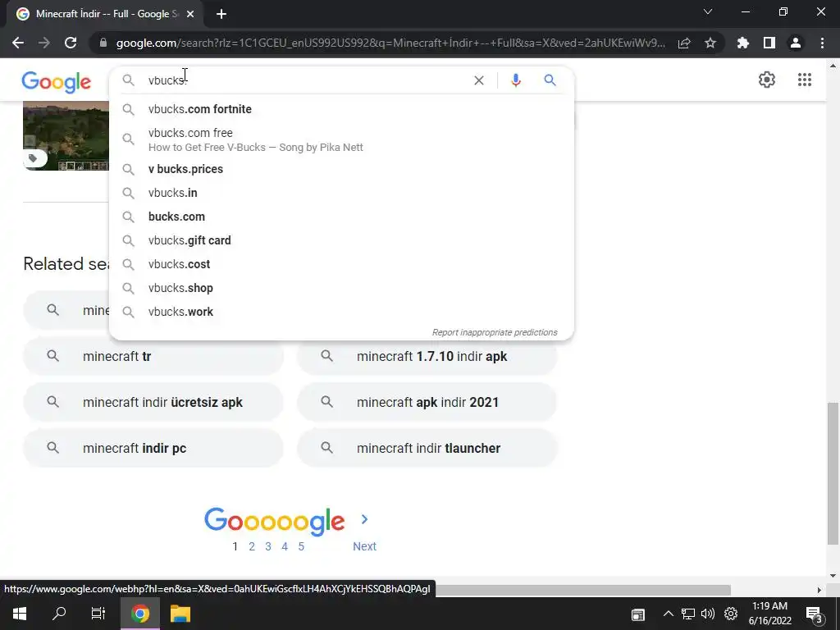Screen dimensions: 840x630
Task: Close the Minecraft İndir tab
Action: (190, 14)
